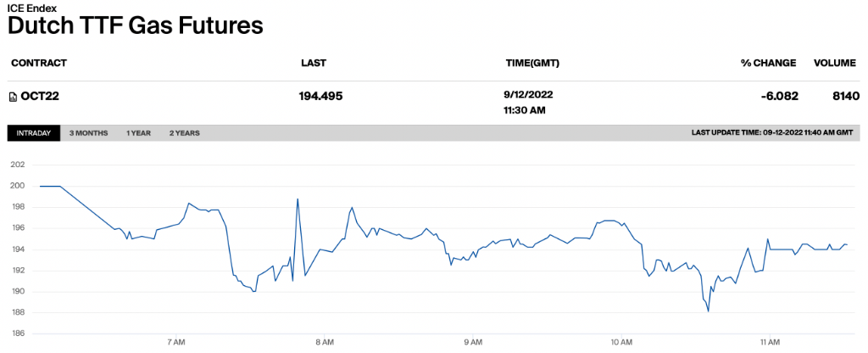Click the LAST column header
The width and height of the screenshot is (868, 353).
click(x=314, y=63)
